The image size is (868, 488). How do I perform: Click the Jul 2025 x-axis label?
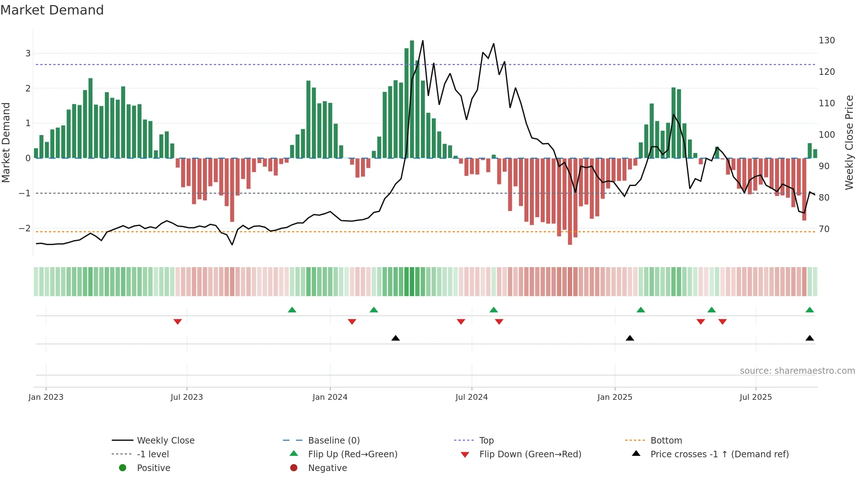point(756,397)
